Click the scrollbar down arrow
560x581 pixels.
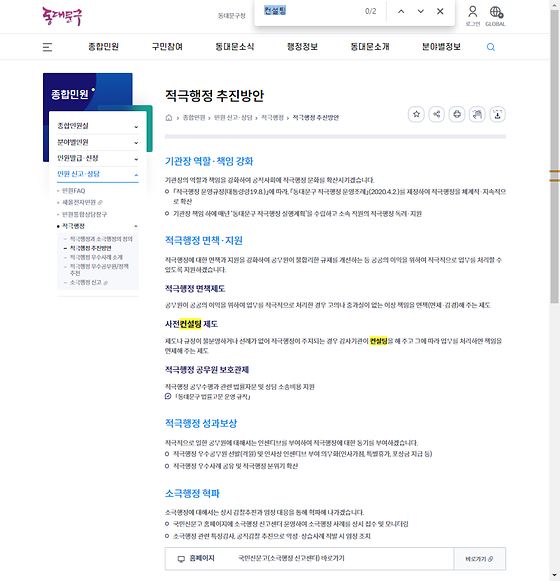tap(554, 576)
